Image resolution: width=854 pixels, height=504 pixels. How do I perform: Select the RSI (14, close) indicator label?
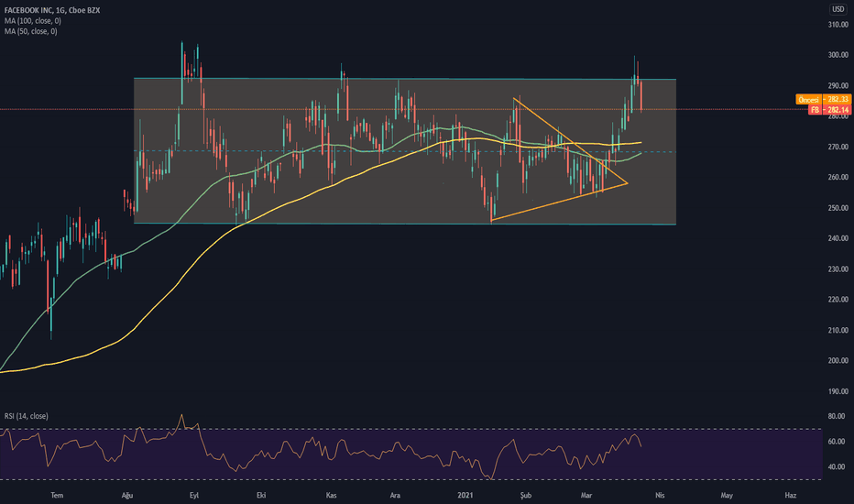(27, 416)
